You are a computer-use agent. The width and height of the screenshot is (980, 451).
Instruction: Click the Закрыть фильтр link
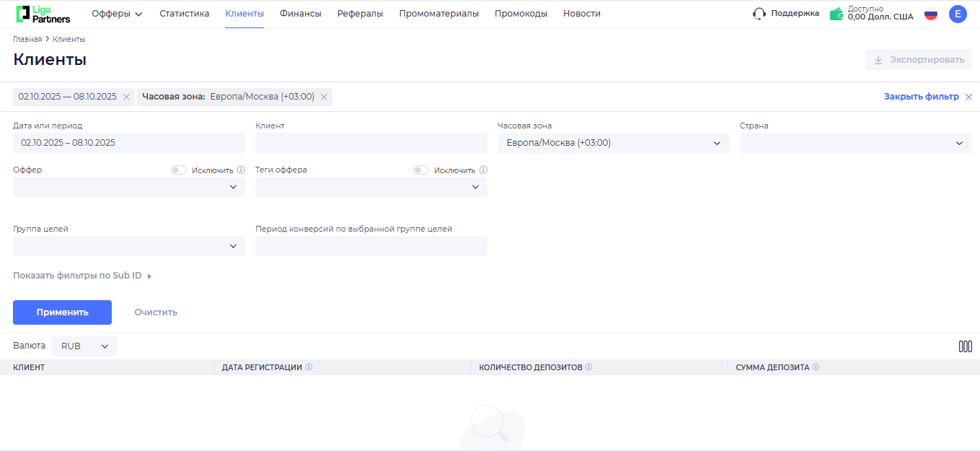point(922,96)
